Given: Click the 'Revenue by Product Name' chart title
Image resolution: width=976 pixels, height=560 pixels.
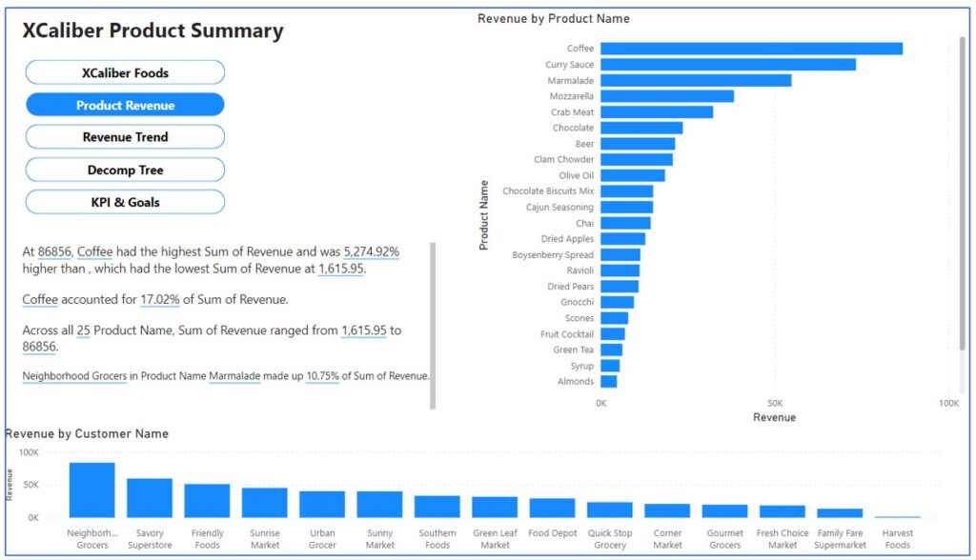Looking at the screenshot, I should click(x=554, y=19).
